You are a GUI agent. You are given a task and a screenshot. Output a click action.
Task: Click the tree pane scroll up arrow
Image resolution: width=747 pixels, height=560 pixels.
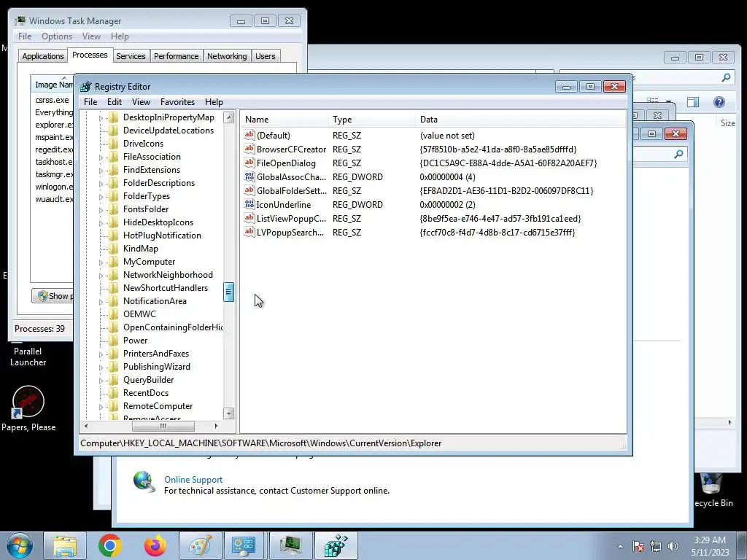point(228,117)
